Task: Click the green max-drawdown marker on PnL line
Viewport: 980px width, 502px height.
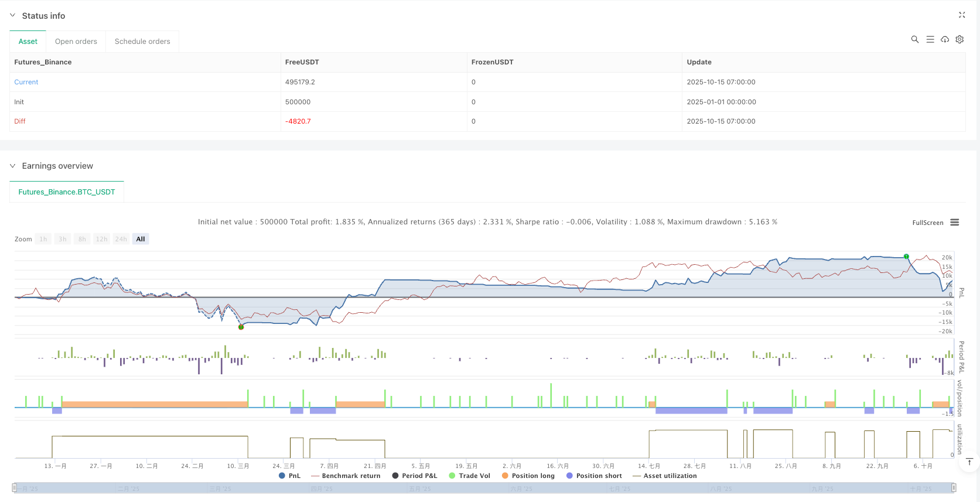Action: pos(241,327)
